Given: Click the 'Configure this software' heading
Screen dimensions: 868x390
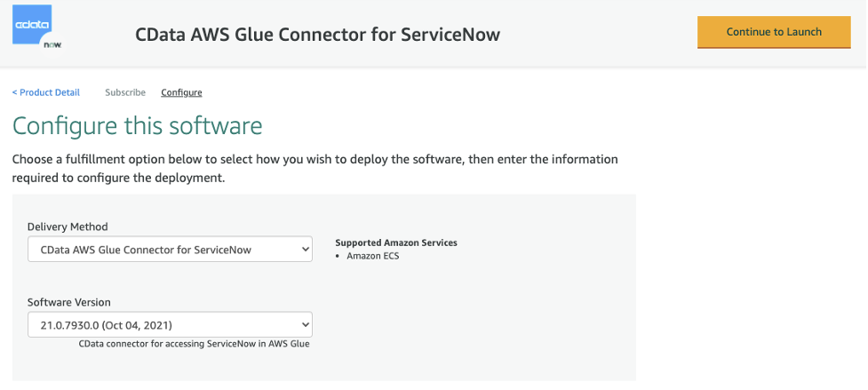Looking at the screenshot, I should (138, 125).
